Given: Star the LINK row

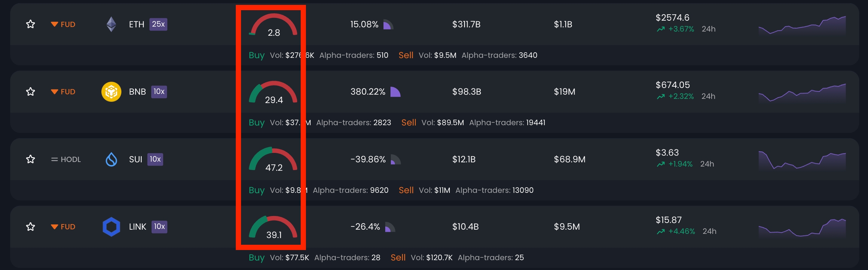Looking at the screenshot, I should point(31,227).
